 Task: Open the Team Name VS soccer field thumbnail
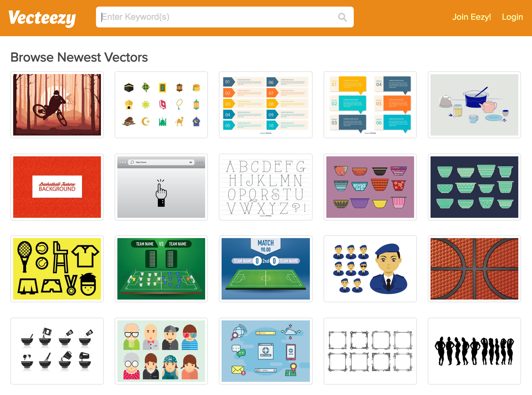pyautogui.click(x=161, y=269)
